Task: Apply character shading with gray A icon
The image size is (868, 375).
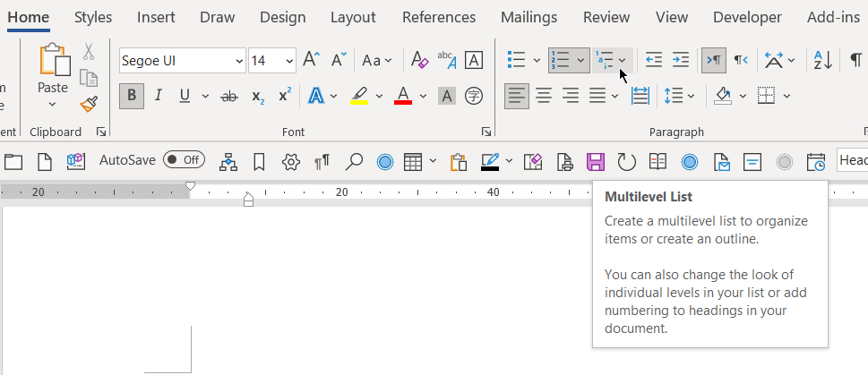Action: point(447,97)
